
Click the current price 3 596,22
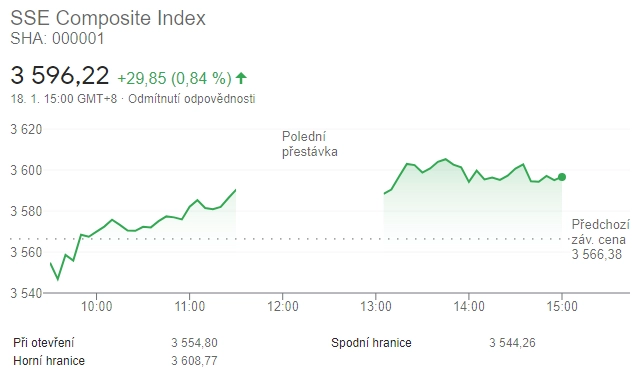[x=60, y=76]
